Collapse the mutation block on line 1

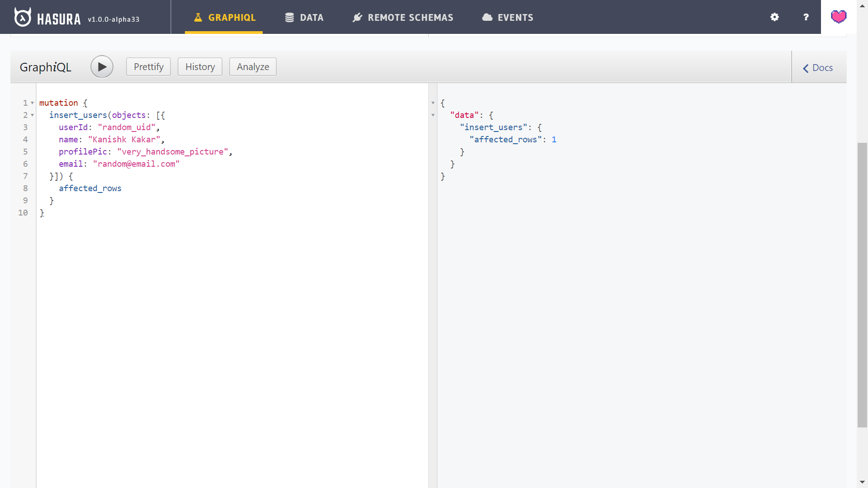click(32, 103)
